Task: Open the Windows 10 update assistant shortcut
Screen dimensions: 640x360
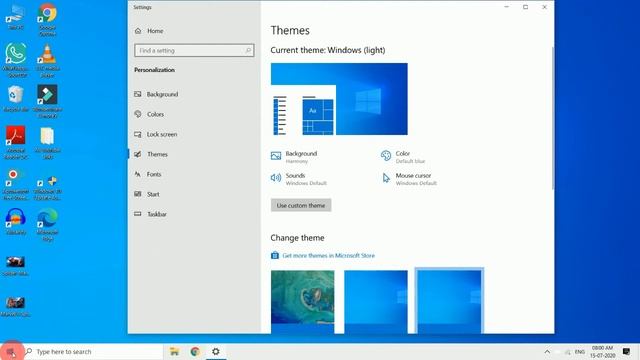Action: tap(47, 187)
